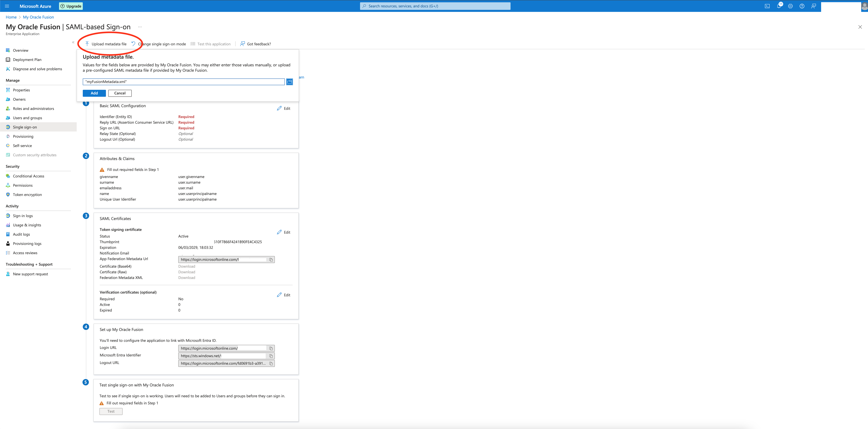This screenshot has height=429, width=868.
Task: Open the ellipsis more options menu
Action: pos(140,27)
